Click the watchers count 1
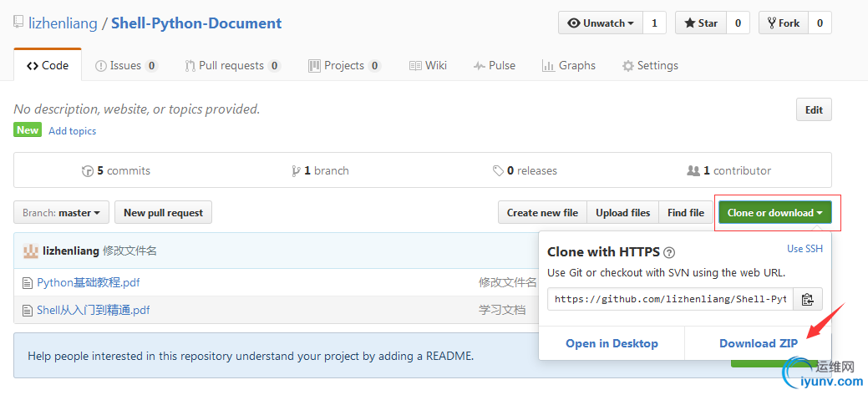Screen dimensions: 868x395 (x=654, y=23)
